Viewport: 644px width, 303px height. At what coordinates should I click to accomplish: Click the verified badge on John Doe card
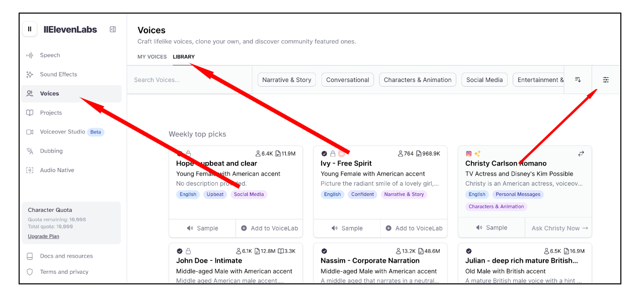pyautogui.click(x=180, y=251)
